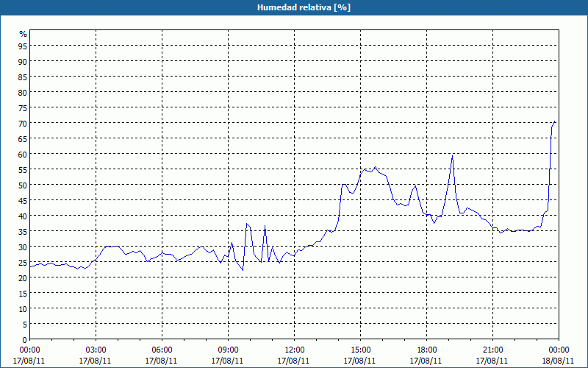The width and height of the screenshot is (588, 368).
Task: Click the 21:00 time label
Action: pyautogui.click(x=492, y=350)
